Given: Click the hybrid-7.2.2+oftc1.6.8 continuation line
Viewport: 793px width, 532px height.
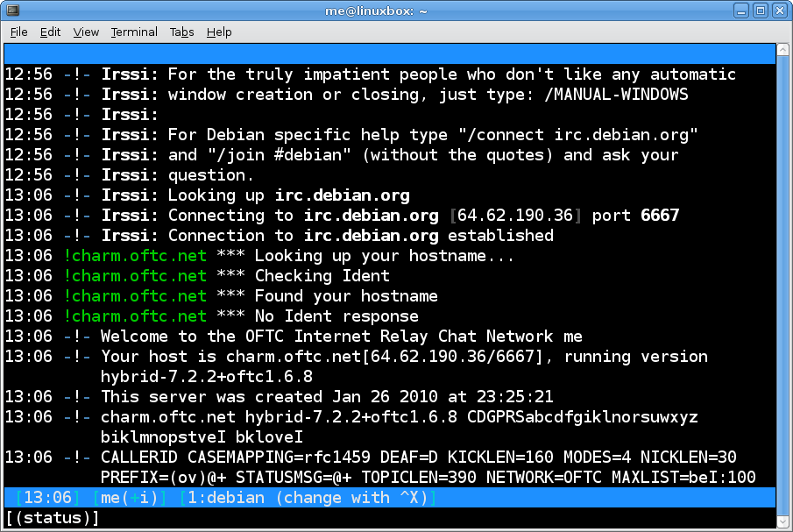Looking at the screenshot, I should click(x=206, y=377).
